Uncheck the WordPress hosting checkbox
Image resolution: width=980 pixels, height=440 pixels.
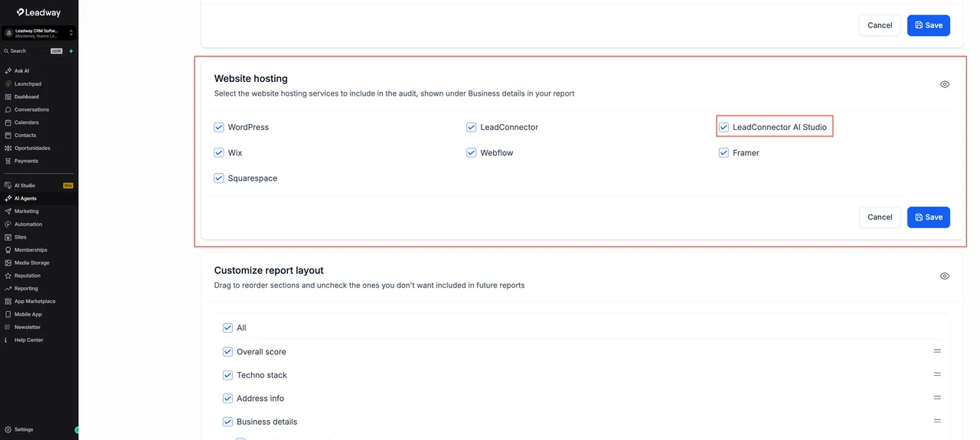(219, 127)
